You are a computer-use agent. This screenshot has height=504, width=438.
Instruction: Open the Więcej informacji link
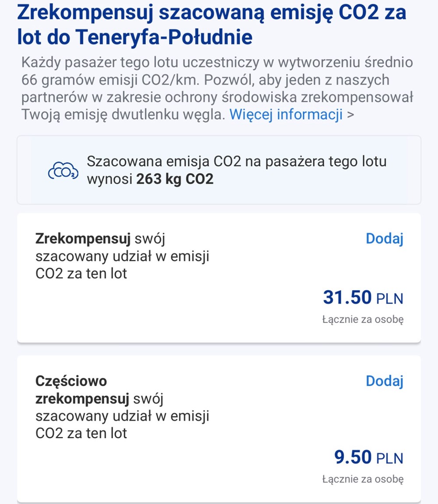click(286, 114)
